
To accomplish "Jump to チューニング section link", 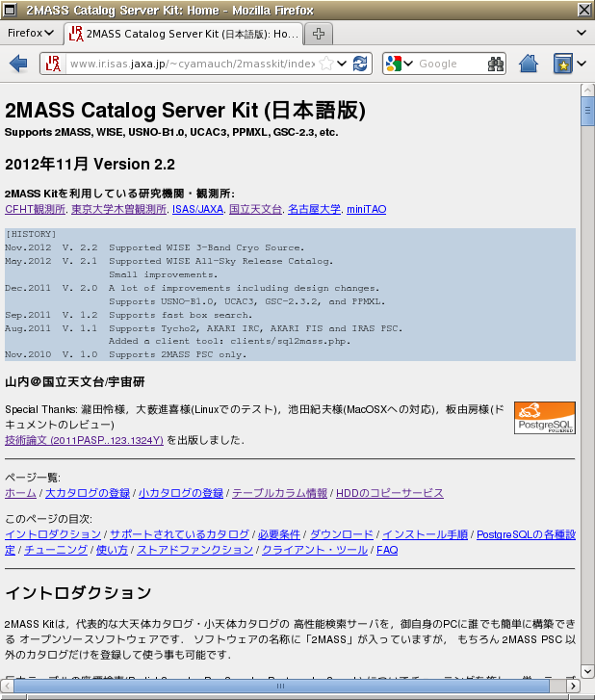I will coord(56,550).
